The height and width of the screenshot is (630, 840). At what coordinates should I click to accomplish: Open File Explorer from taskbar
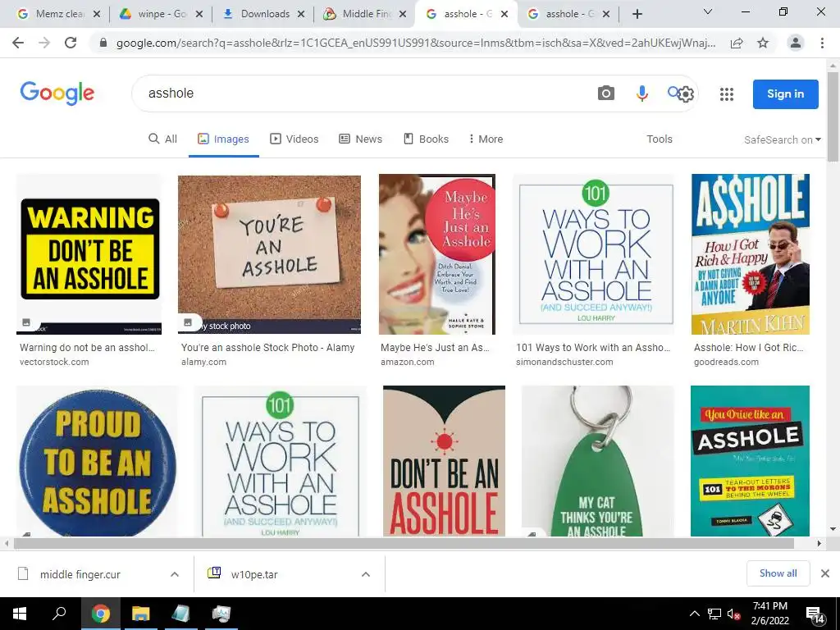point(140,614)
